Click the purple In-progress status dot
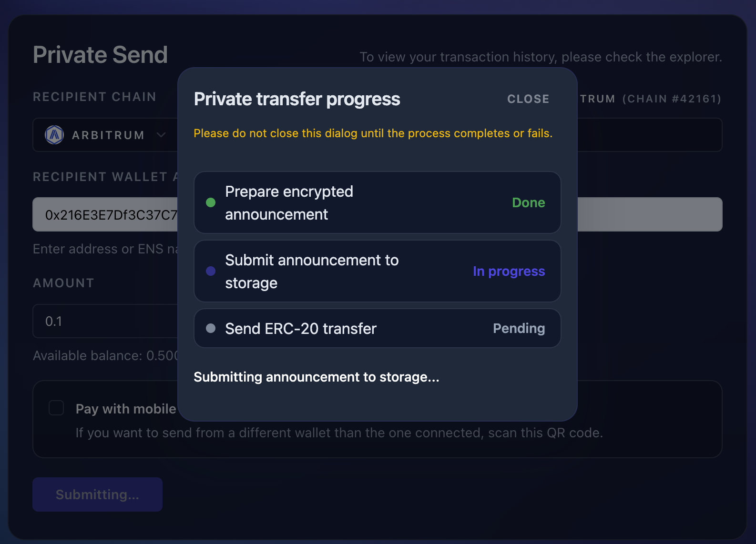Viewport: 756px width, 544px height. tap(210, 271)
